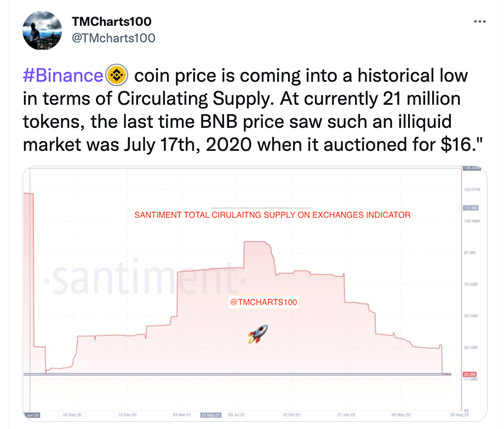Open the #Binance hashtag link

(64, 75)
